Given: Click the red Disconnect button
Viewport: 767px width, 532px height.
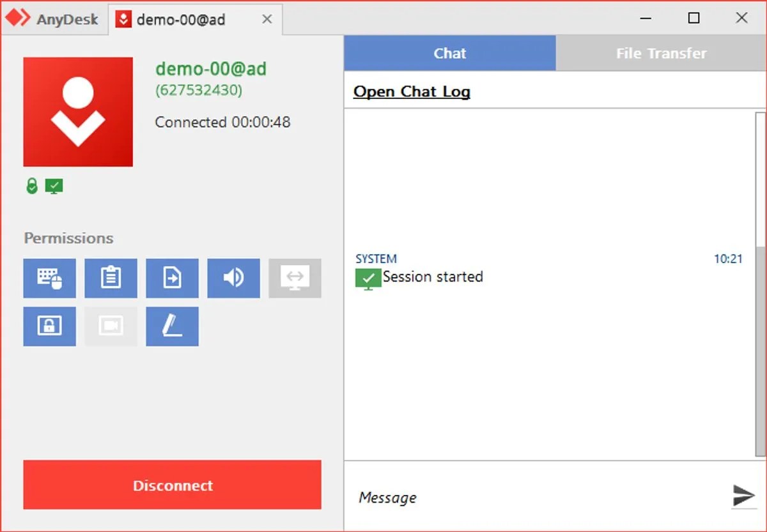Looking at the screenshot, I should click(173, 485).
